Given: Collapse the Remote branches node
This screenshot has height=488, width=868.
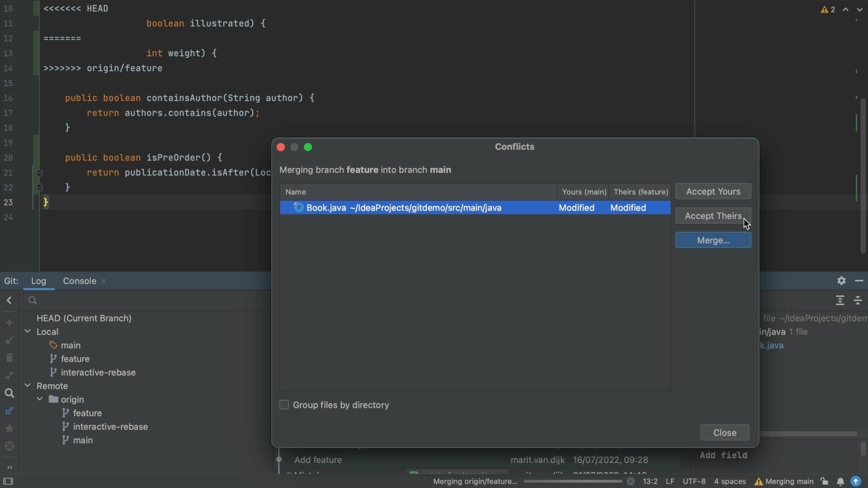Looking at the screenshot, I should 28,385.
